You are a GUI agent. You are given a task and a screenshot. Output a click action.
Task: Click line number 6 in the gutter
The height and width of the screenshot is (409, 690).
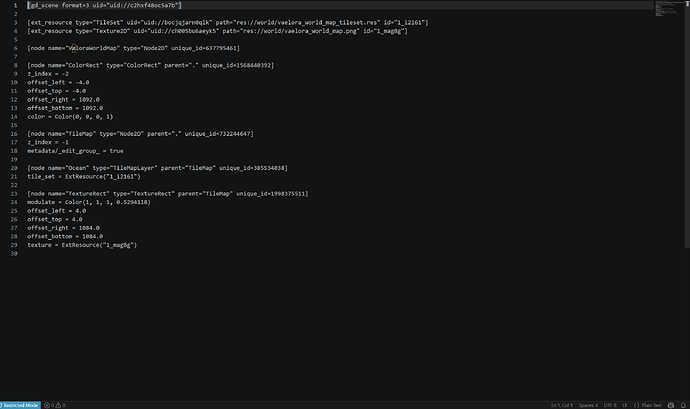point(15,48)
